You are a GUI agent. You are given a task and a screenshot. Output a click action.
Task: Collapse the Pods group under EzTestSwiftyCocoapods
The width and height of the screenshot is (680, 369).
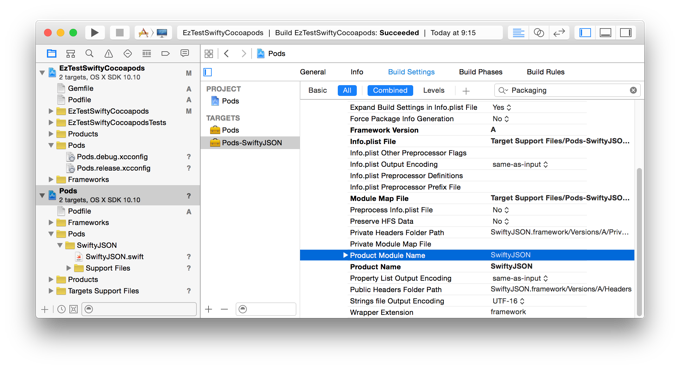point(51,145)
